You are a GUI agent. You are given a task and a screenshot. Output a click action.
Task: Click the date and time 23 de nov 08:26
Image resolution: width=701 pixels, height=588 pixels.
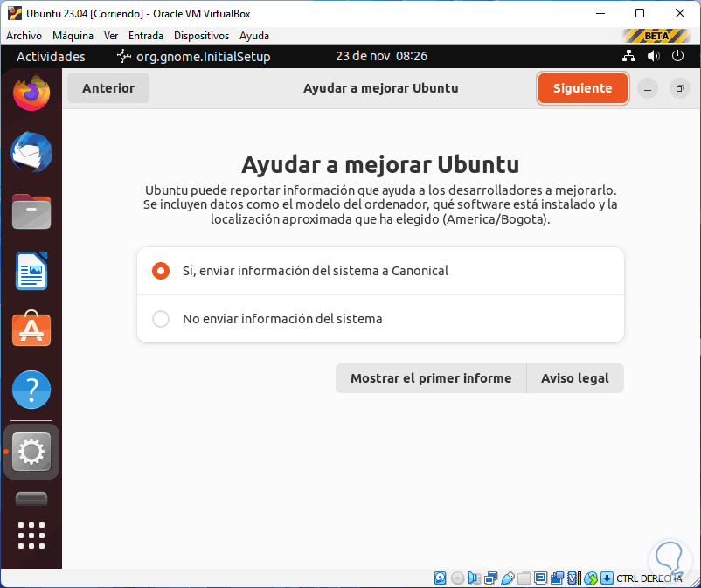pyautogui.click(x=381, y=56)
